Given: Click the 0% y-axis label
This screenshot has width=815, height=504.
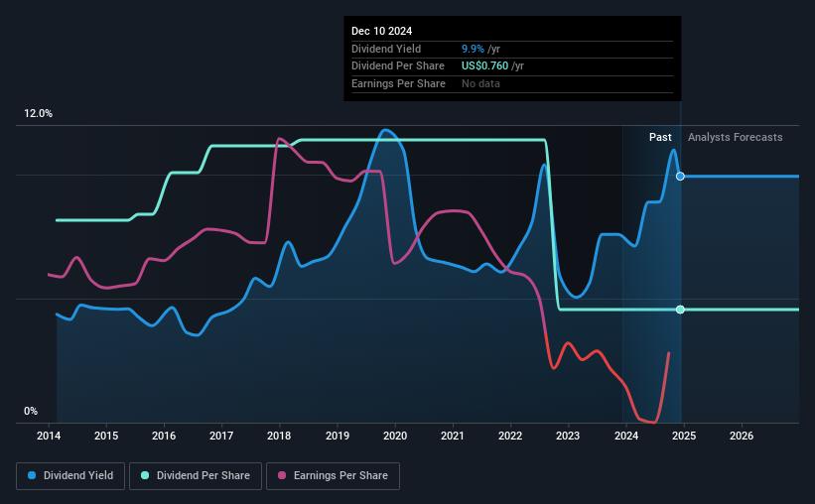Looking at the screenshot, I should [31, 411].
